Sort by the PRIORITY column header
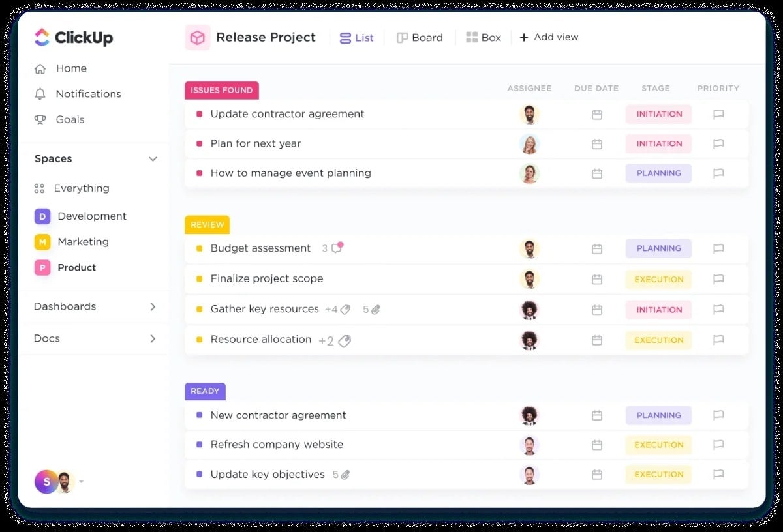Image resolution: width=783 pixels, height=532 pixels. 718,88
